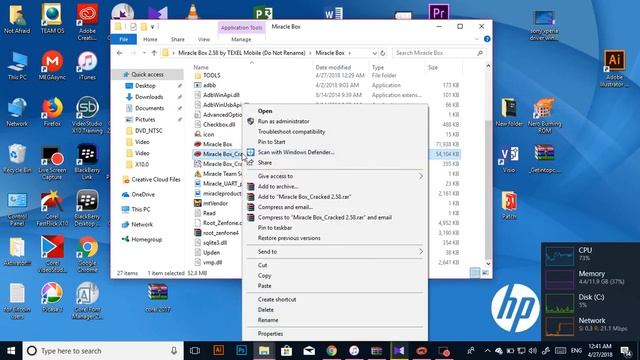Switch to the Home ribbon tab
Viewport: 640px width, 360px height.
click(150, 39)
